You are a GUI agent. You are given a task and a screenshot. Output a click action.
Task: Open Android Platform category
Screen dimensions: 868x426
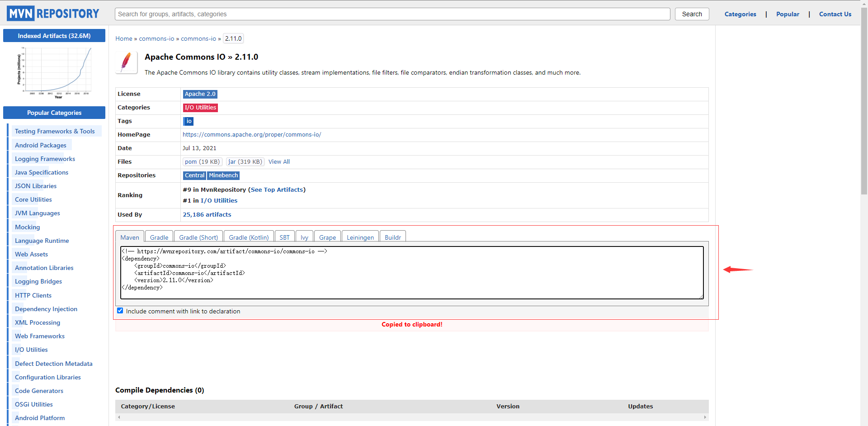[40, 418]
